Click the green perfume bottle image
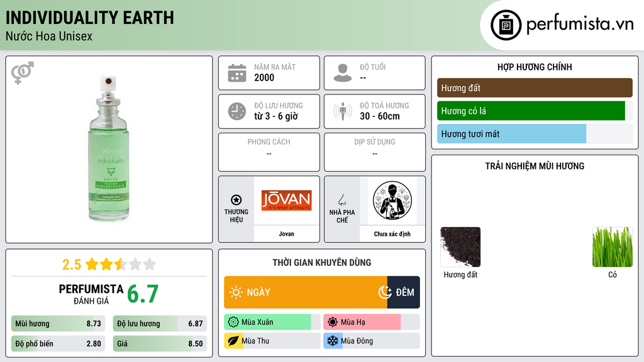Screen dimensions: 644x362 tap(109, 149)
